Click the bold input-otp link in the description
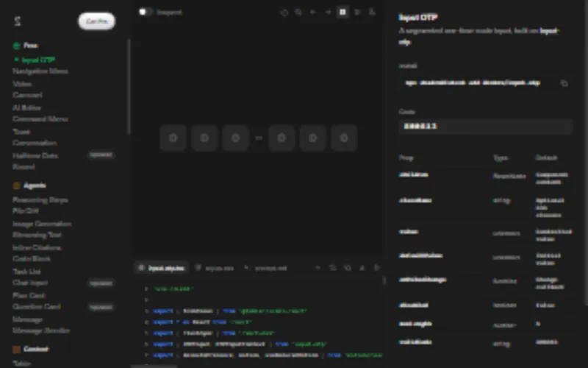This screenshot has width=588, height=368. coord(479,36)
